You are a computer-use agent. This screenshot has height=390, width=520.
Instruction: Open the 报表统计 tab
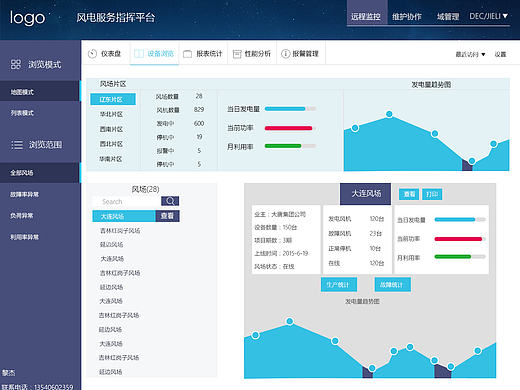pyautogui.click(x=203, y=53)
